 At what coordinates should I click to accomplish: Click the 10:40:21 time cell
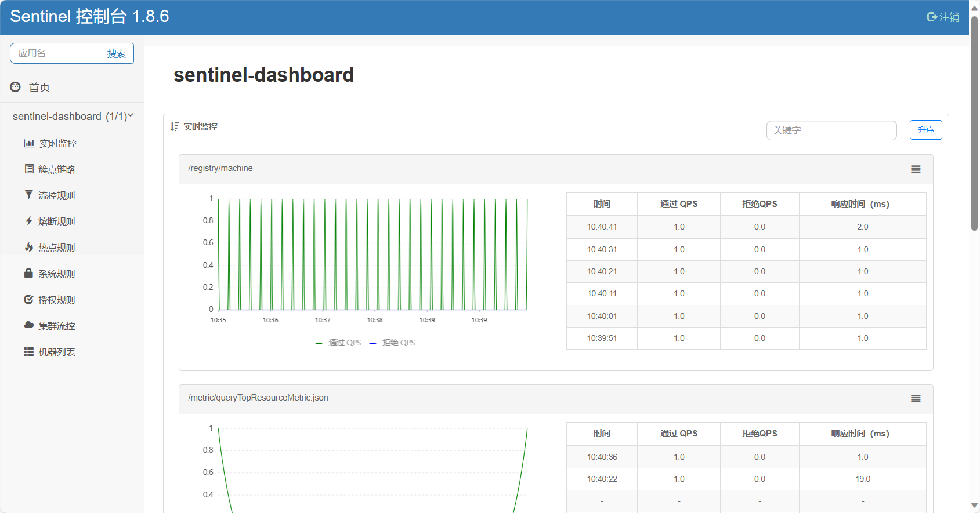click(602, 271)
